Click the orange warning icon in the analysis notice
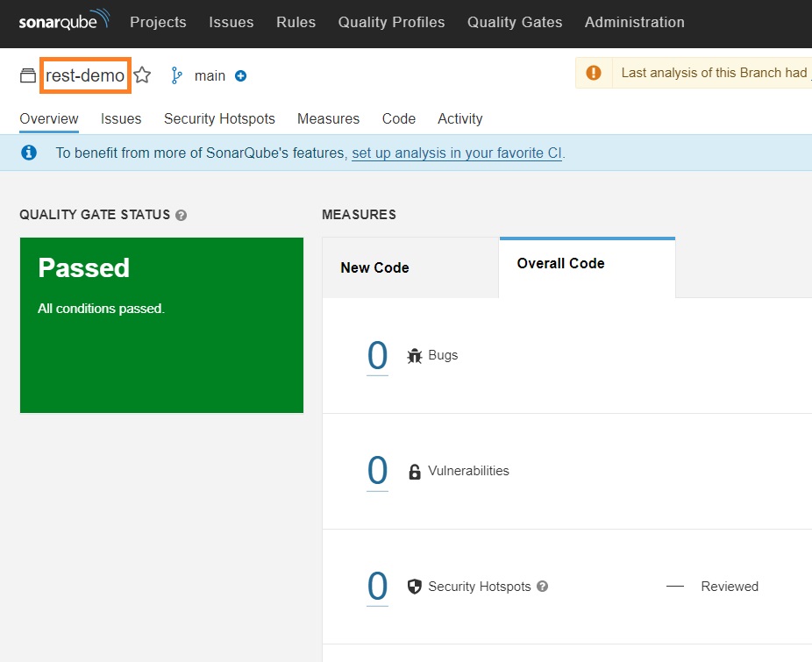Screen dimensions: 812x662 click(594, 73)
